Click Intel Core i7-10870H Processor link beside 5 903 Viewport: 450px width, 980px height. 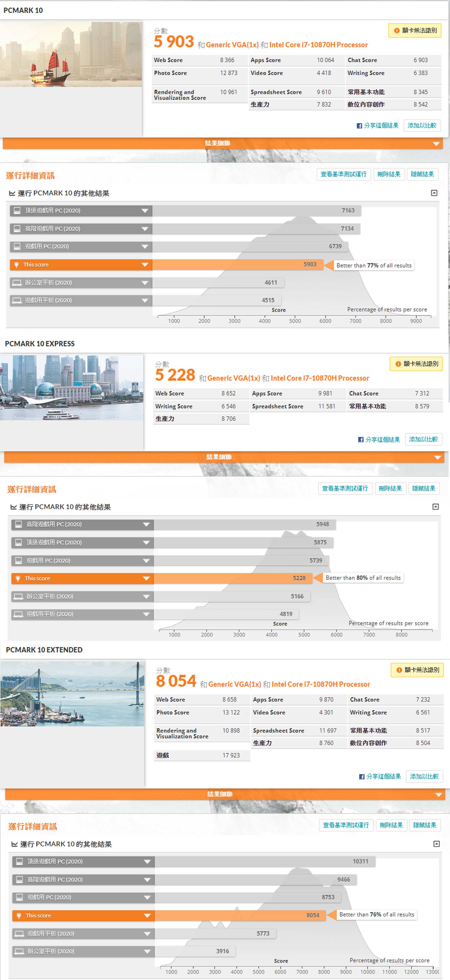point(319,45)
